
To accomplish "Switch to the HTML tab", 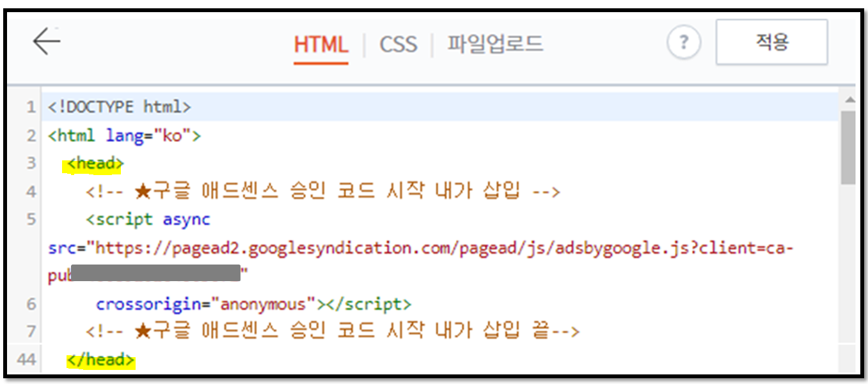I will 321,45.
